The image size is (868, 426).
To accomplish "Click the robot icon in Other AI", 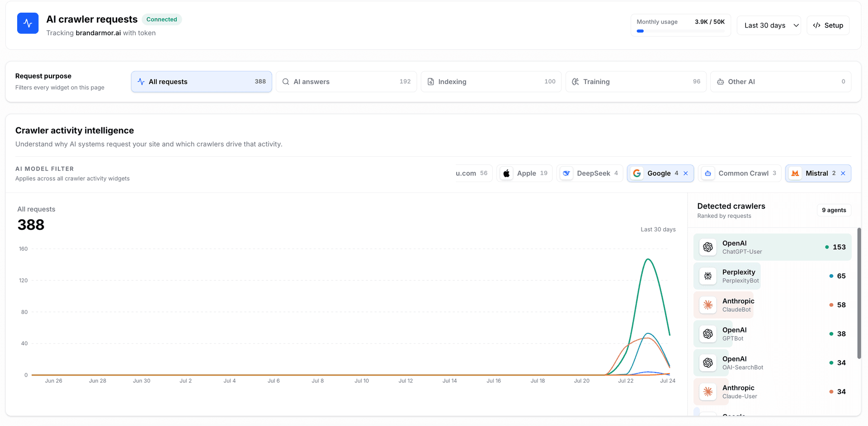I will (x=720, y=82).
